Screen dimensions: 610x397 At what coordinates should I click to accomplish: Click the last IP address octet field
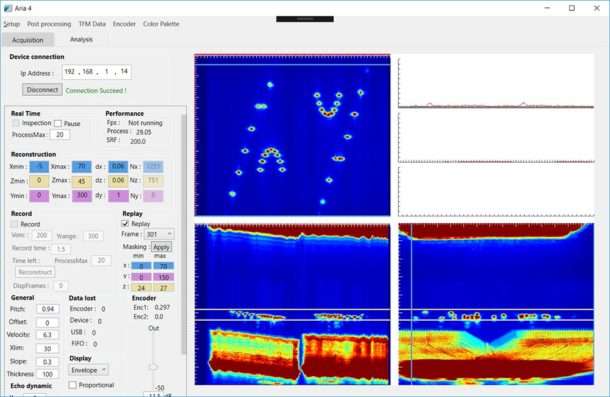[x=124, y=72]
